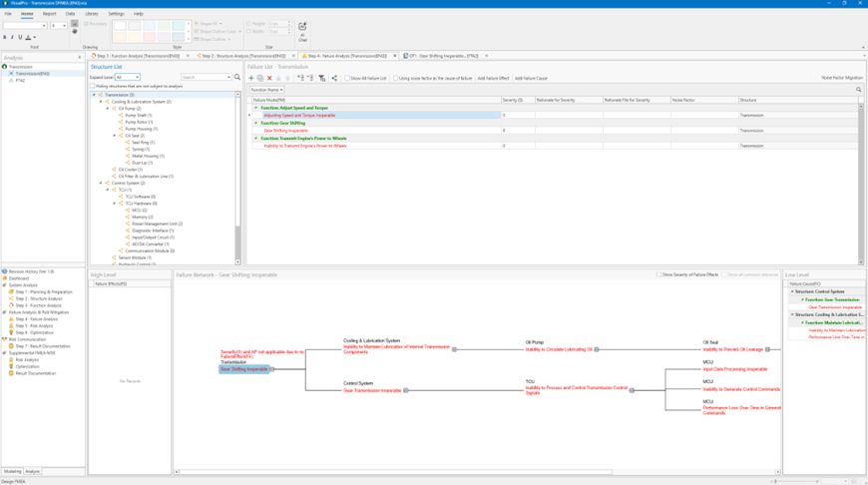Click the collapse-all rows icon in Failure List
Screen dimensions: 868x485
(x=309, y=78)
